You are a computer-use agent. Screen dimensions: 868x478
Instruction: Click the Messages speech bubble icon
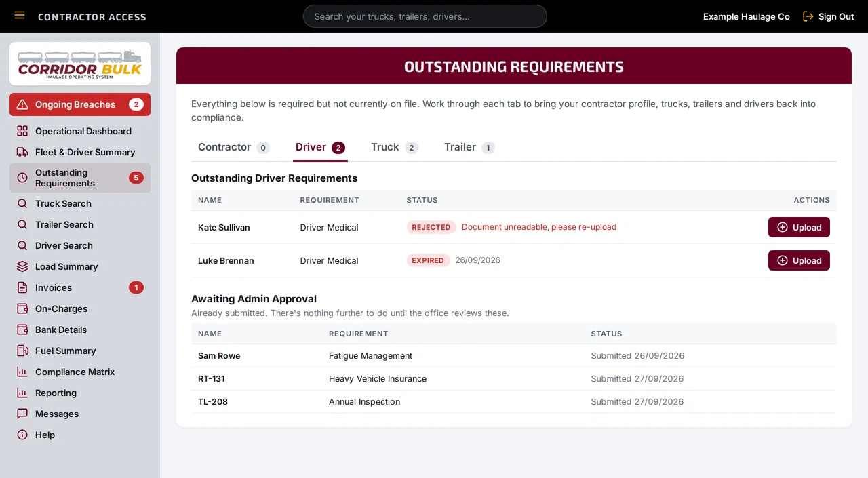point(22,414)
